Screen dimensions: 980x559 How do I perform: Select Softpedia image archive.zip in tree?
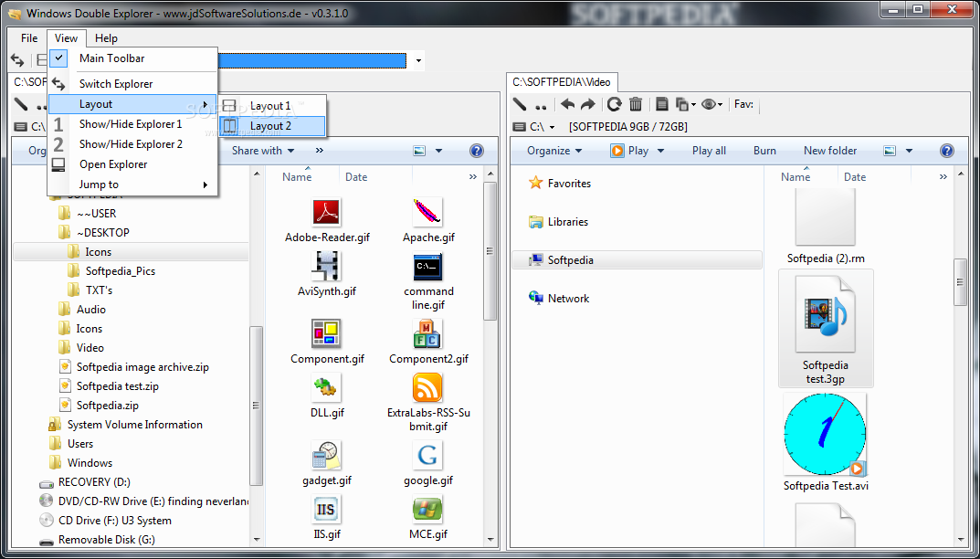pyautogui.click(x=142, y=367)
